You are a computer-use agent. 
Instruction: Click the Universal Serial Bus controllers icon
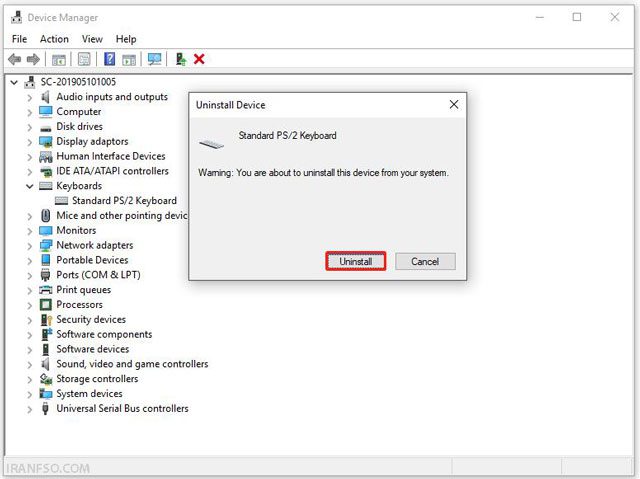pyautogui.click(x=45, y=409)
